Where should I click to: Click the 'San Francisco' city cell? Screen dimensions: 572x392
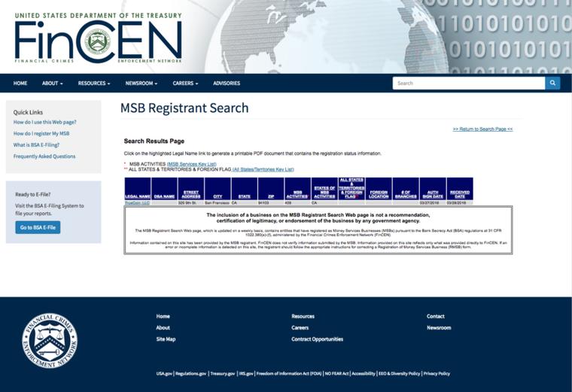(x=217, y=202)
